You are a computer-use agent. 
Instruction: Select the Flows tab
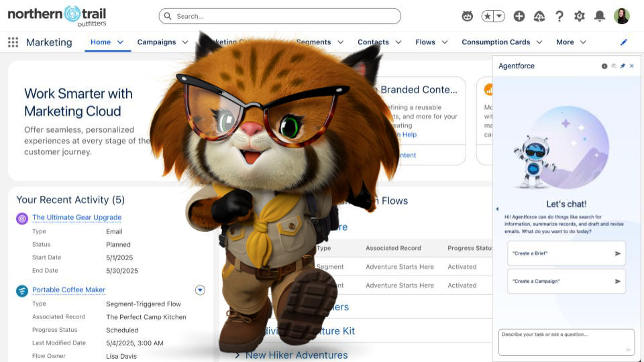tap(425, 42)
